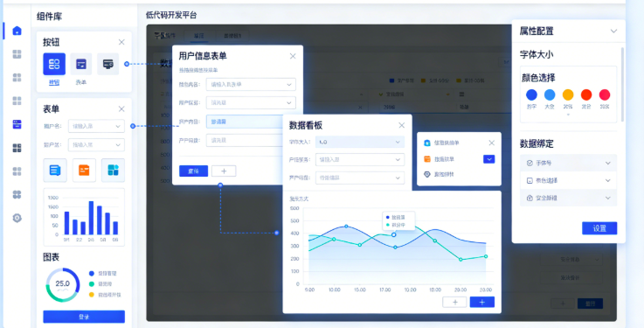
Task: Click the green series entry in chart tooltip
Action: (x=396, y=225)
